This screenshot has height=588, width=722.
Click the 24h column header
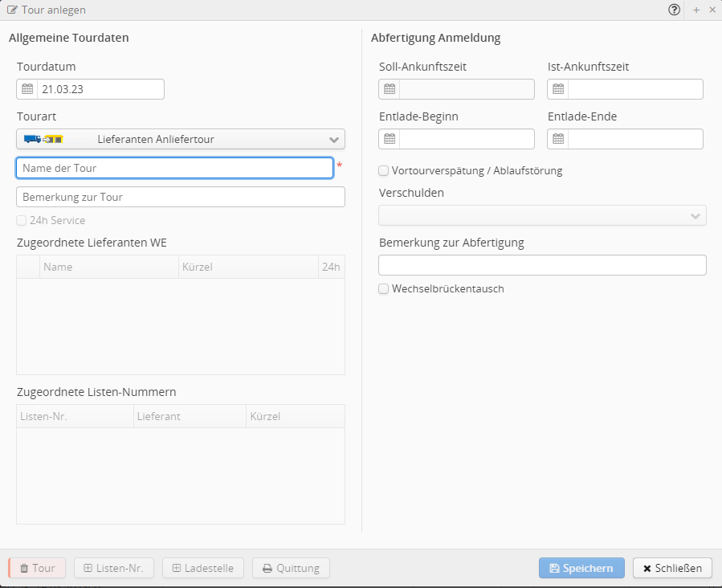click(x=331, y=267)
